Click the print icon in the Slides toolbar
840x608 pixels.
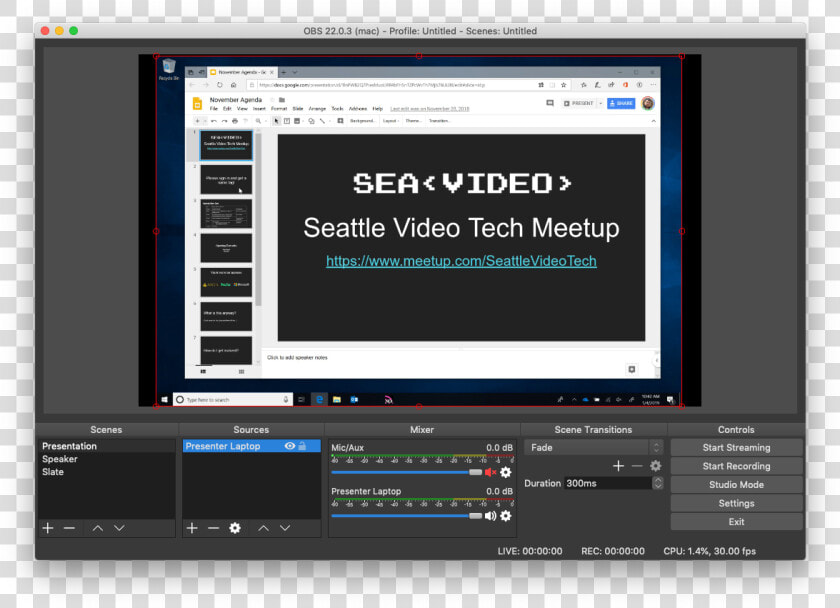[x=235, y=121]
